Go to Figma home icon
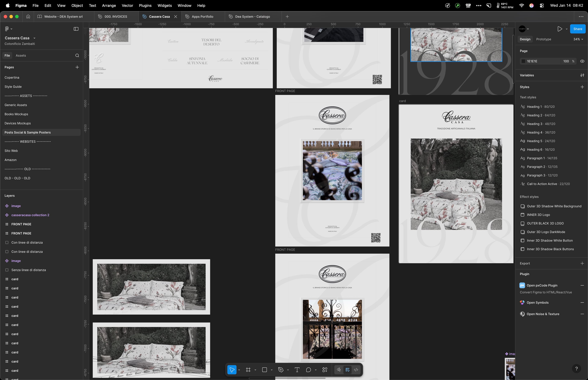588x380 pixels. pos(28,17)
